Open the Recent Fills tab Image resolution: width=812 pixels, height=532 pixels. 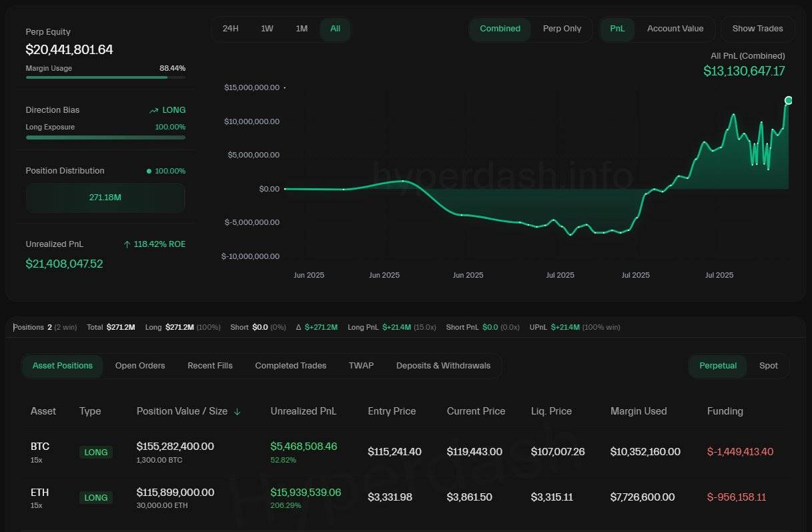tap(210, 366)
